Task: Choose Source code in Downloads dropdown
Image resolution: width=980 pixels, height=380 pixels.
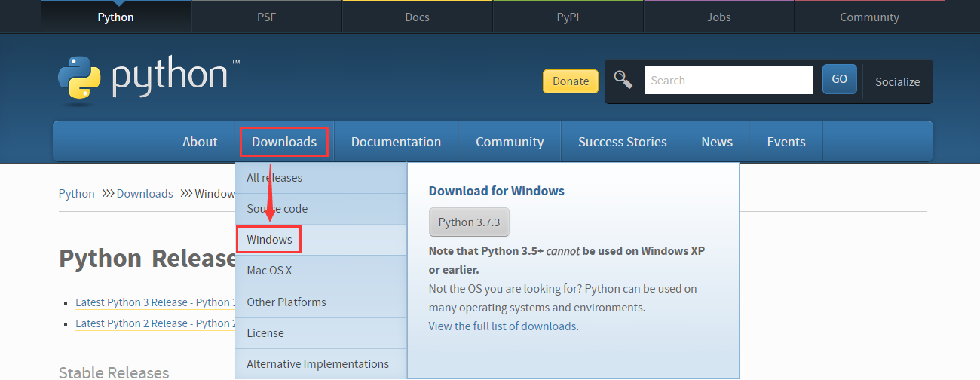Action: [x=321, y=209]
